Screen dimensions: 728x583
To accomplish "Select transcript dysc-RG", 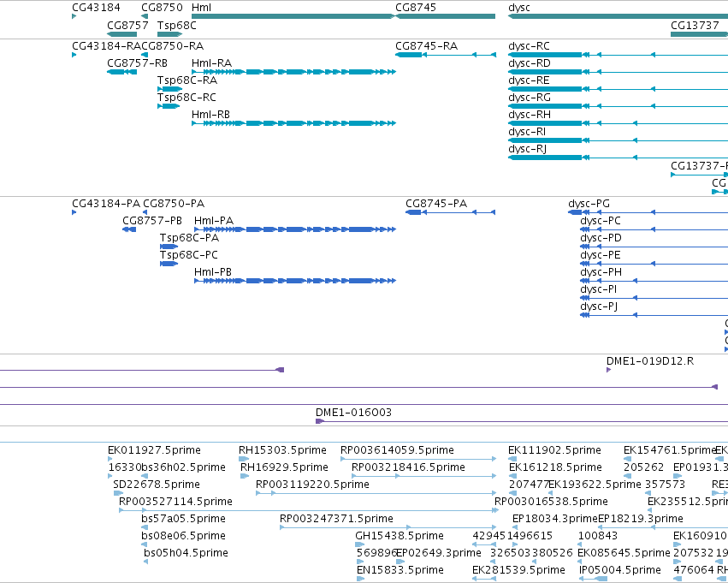I will pyautogui.click(x=530, y=98).
